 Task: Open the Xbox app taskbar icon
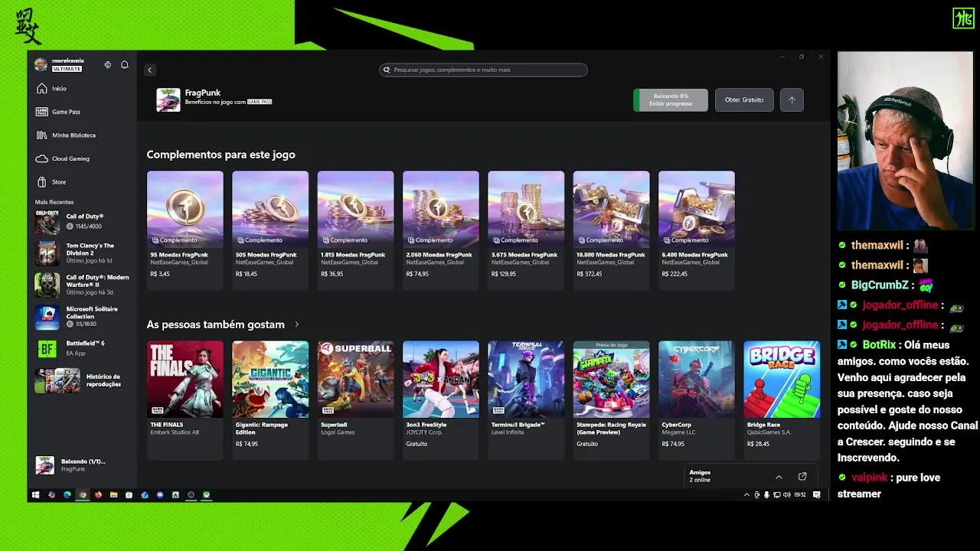[x=207, y=495]
